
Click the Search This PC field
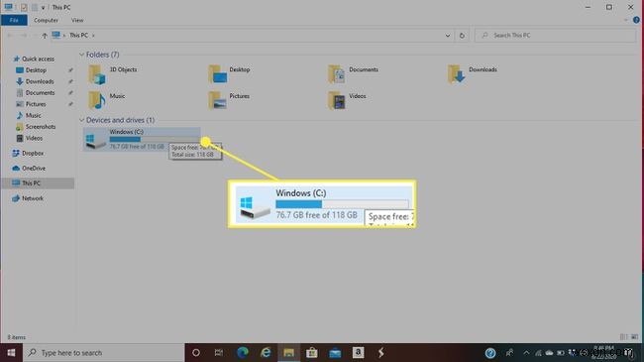[x=555, y=36]
